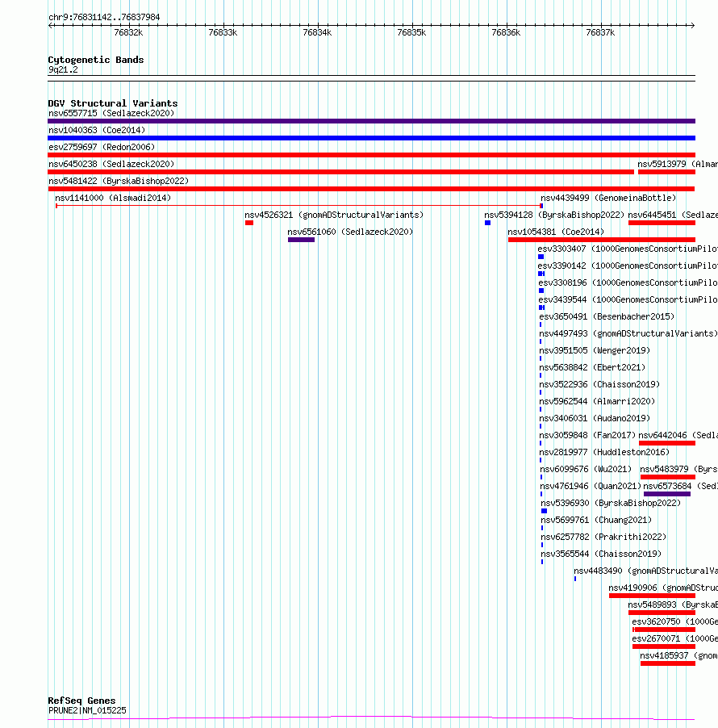718x728 pixels.
Task: Select the 9q21.2 band label
Action: (63, 69)
